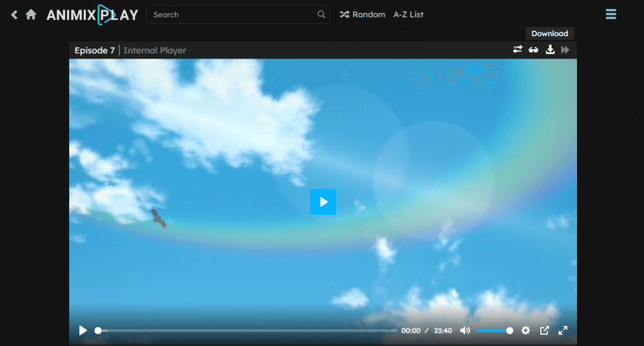Download Episode 7 via the download icon

pos(550,50)
